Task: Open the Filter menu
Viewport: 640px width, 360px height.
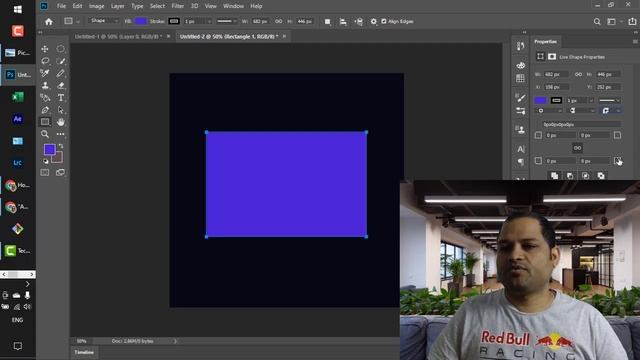Action: (178, 6)
